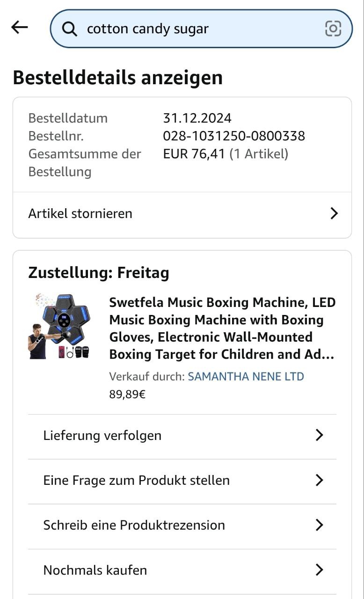
Task: Tap the boxing machine product thumbnail
Action: pos(59,326)
